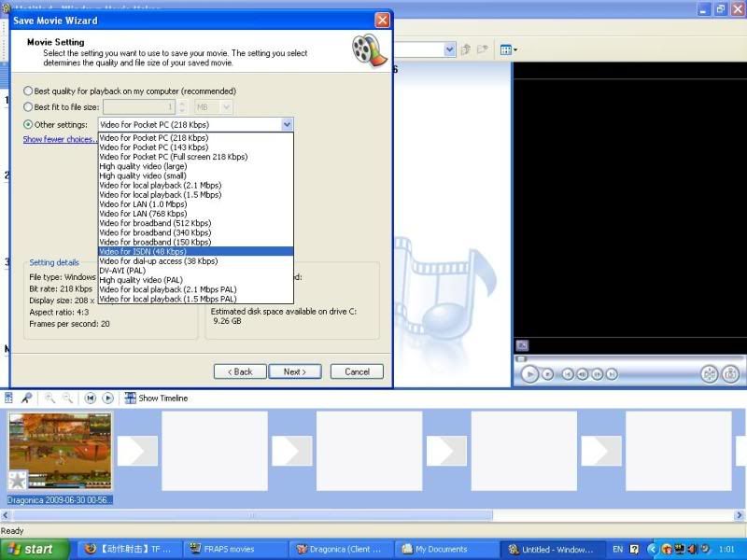The width and height of the screenshot is (747, 560).
Task: Choose High quality video (small)
Action: (195, 175)
